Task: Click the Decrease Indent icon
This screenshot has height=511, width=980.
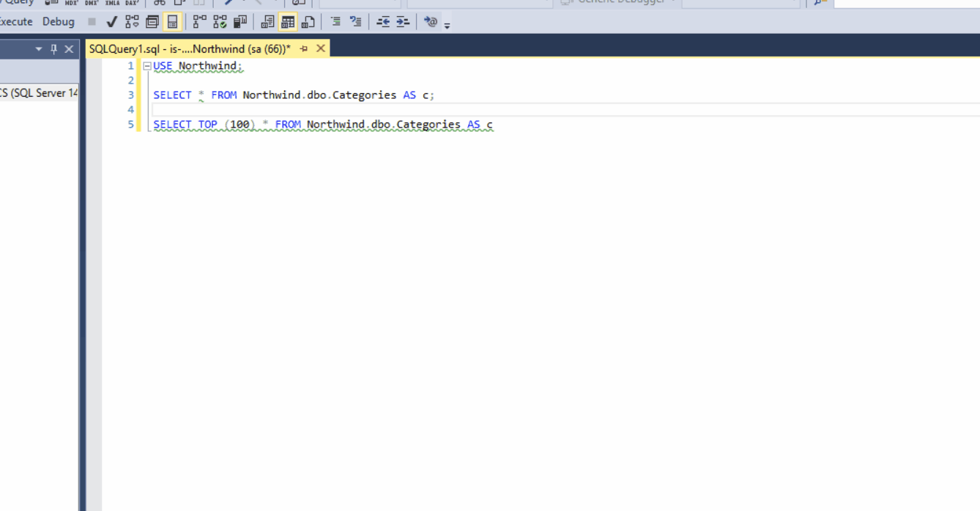Action: (x=383, y=22)
